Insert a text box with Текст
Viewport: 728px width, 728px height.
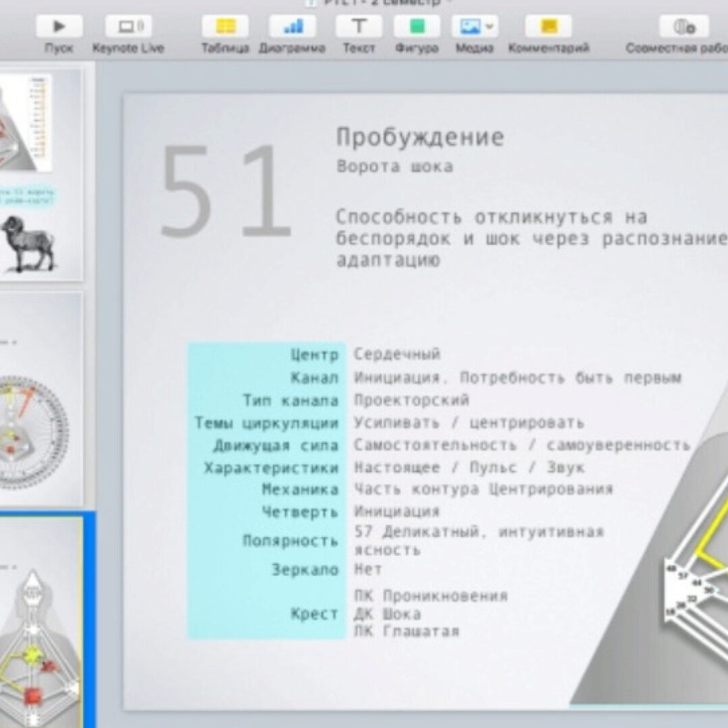[x=359, y=27]
